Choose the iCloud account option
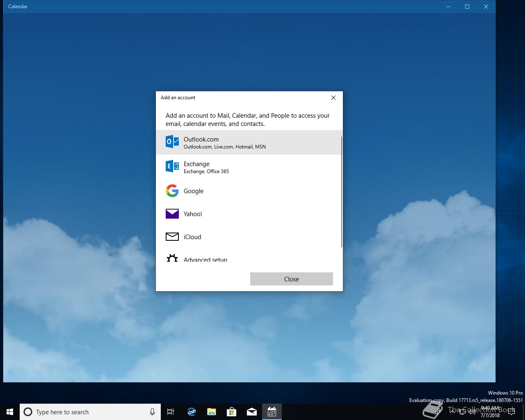The image size is (525, 420). (x=249, y=237)
